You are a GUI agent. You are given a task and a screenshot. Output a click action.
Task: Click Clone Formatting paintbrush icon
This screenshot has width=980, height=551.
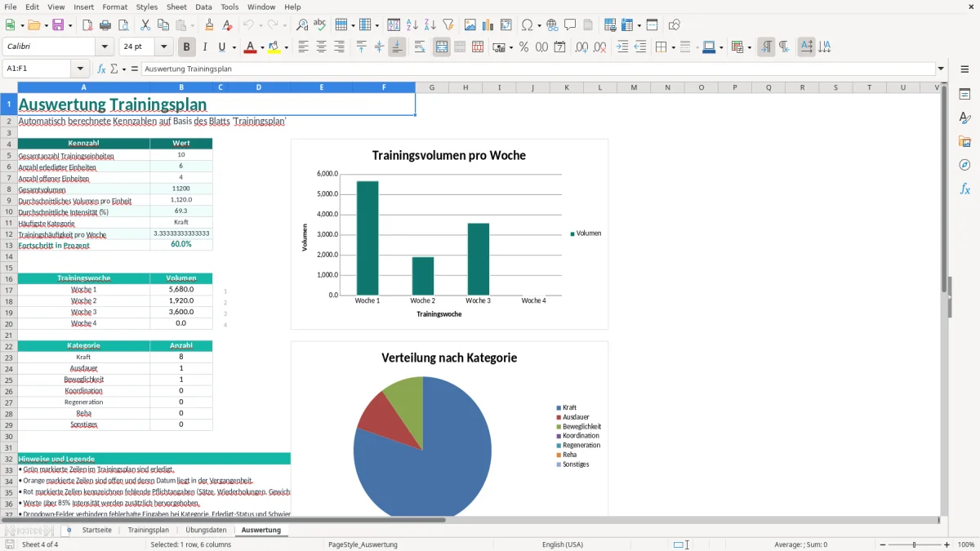(210, 25)
